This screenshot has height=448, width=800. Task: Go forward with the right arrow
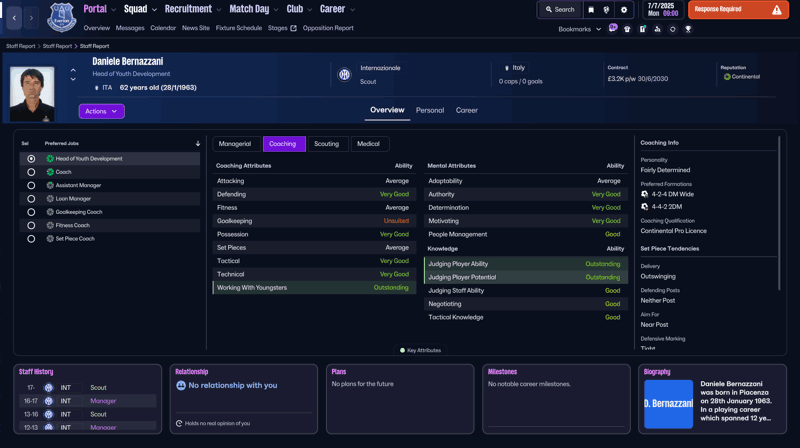[31, 18]
